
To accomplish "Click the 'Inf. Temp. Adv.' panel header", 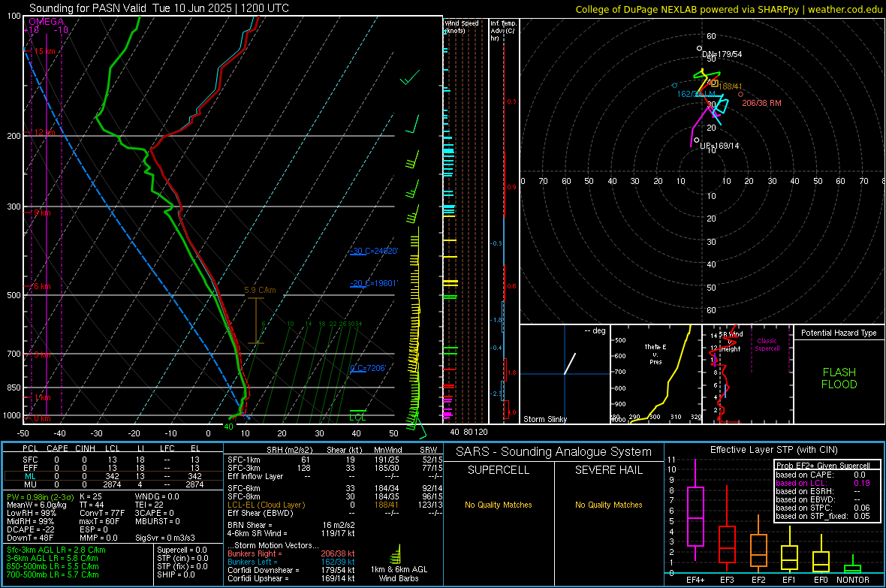I will [x=503, y=31].
